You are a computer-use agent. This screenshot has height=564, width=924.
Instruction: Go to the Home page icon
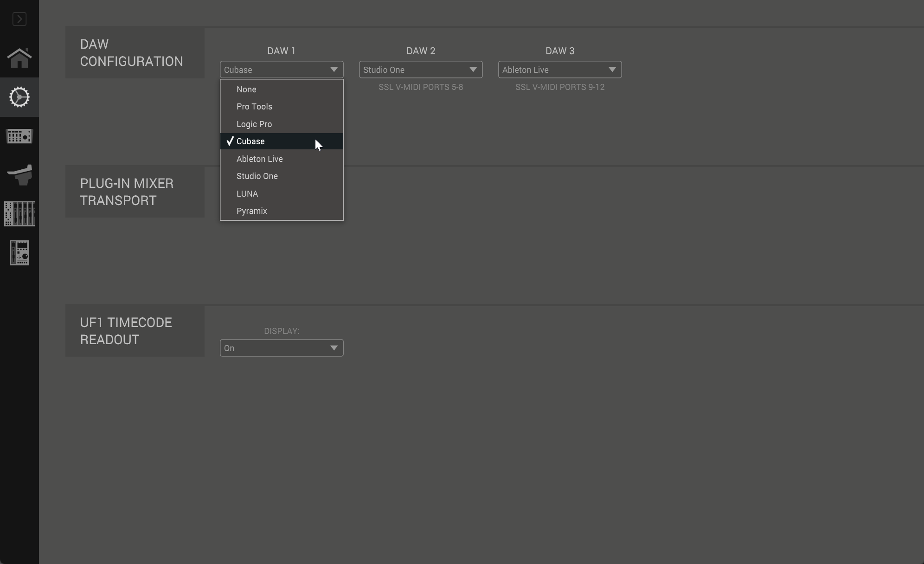[19, 58]
